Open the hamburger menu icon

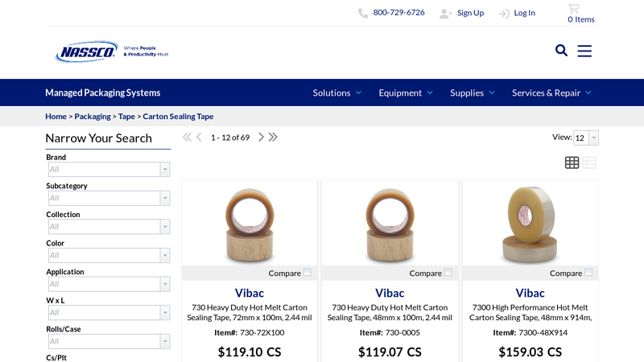[584, 51]
